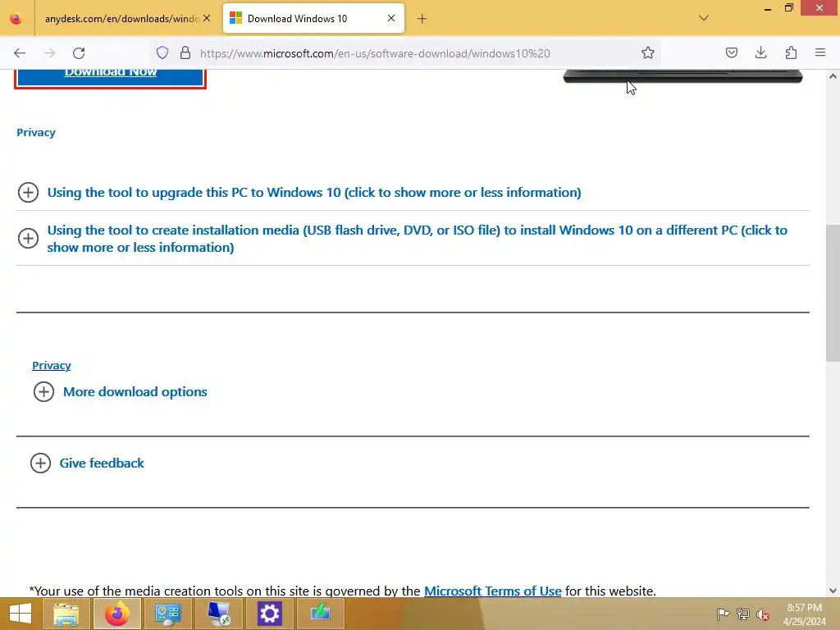Click the page vertical scrollbar thumb
Screen dimensions: 840x630
coord(833,294)
